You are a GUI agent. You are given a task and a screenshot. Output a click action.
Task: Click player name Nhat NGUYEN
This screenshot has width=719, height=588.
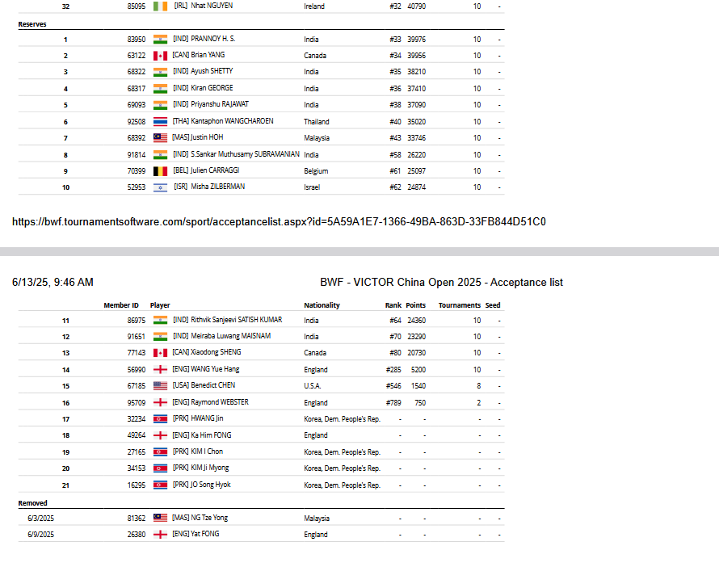[212, 6]
